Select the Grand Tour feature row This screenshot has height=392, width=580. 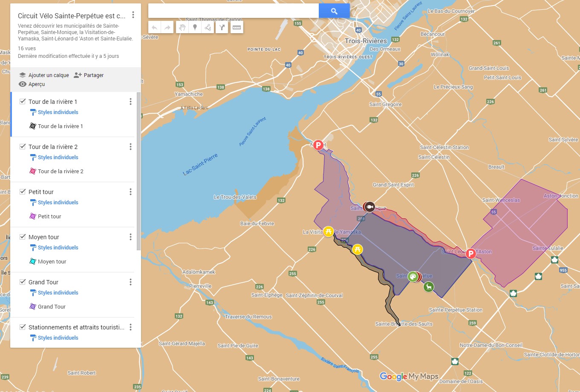click(x=72, y=306)
